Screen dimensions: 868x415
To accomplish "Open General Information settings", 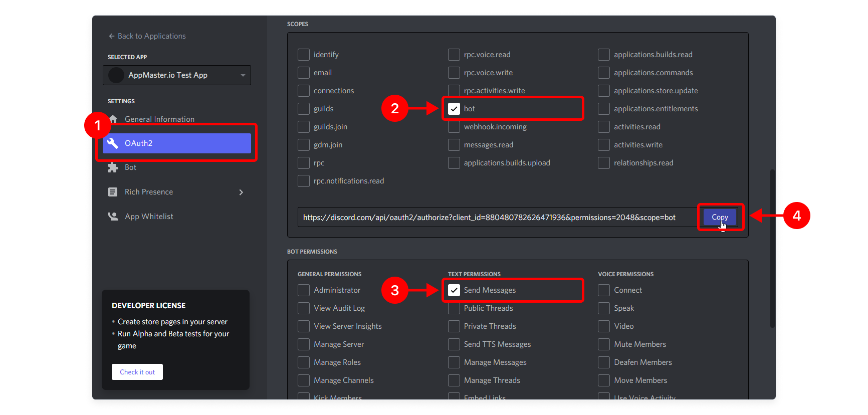I will [159, 119].
